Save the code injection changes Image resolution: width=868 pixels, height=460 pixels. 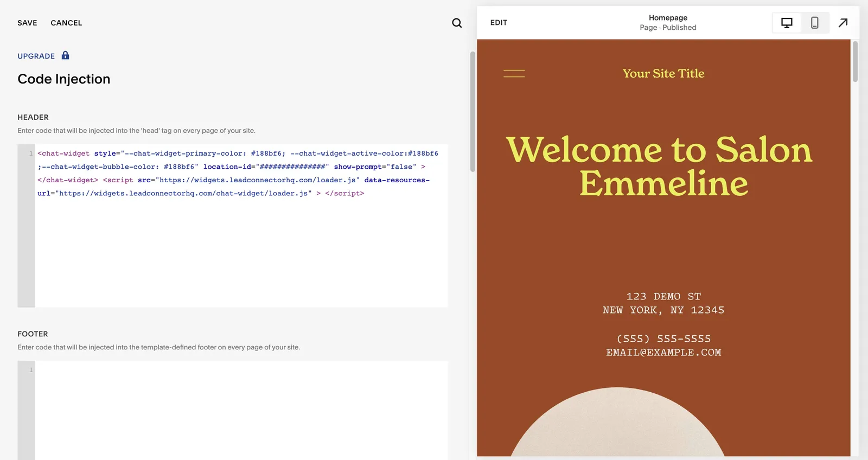(27, 23)
